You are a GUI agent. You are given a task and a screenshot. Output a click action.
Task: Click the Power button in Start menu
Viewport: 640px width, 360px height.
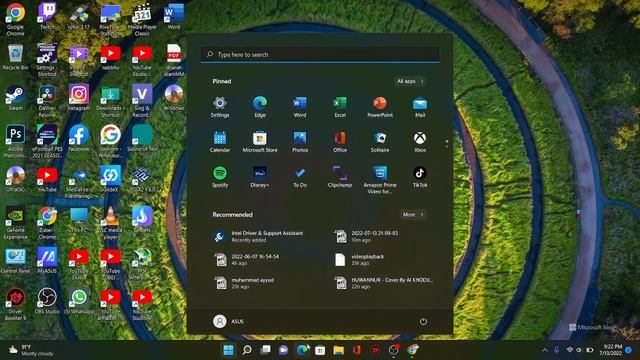[423, 321]
